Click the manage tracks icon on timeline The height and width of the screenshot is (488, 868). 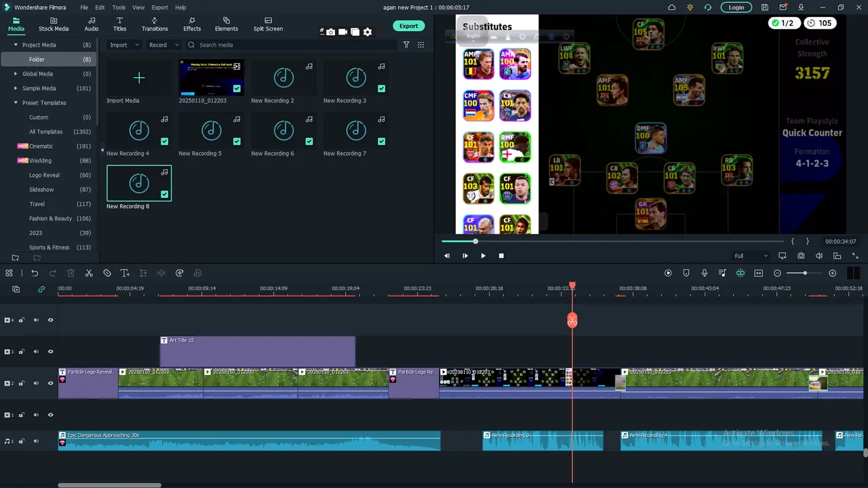pos(16,289)
